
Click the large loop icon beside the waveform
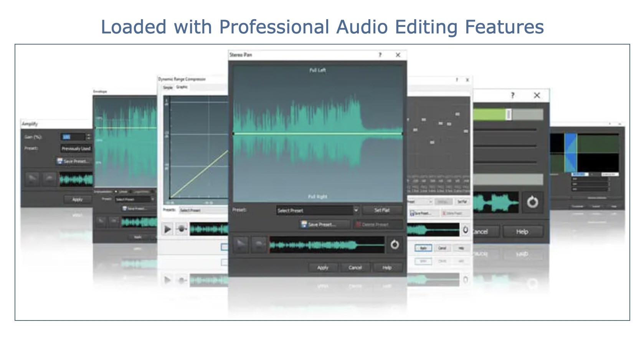click(x=532, y=202)
